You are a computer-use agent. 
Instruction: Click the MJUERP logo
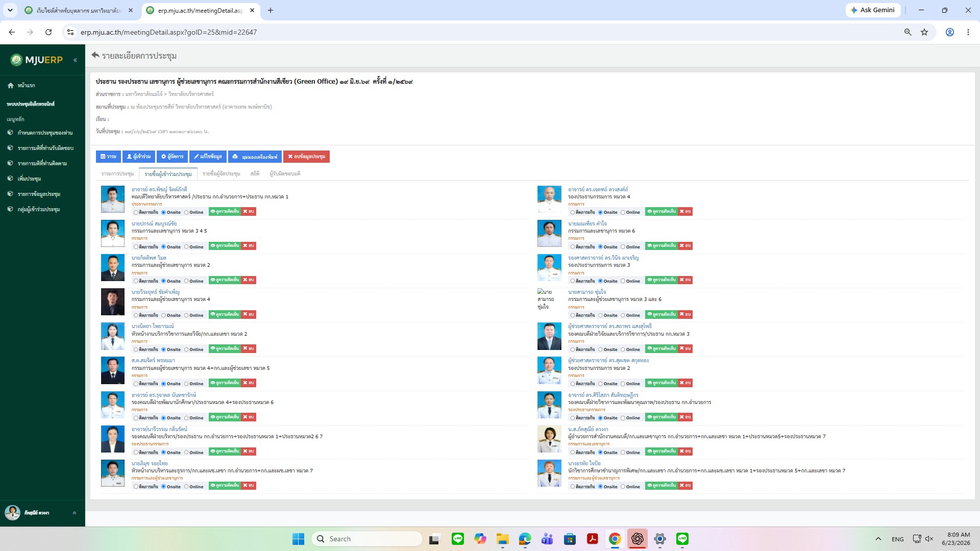(x=37, y=60)
